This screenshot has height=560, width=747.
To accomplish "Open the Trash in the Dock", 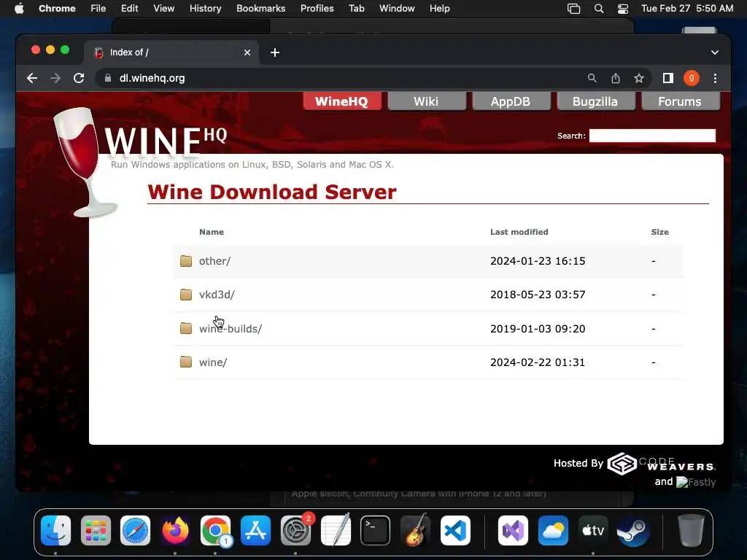I will (x=691, y=530).
